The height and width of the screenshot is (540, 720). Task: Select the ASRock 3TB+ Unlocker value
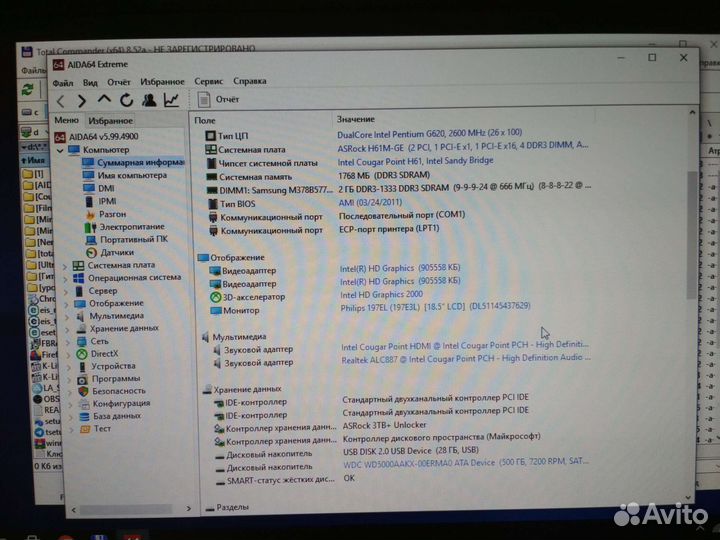[x=384, y=425]
